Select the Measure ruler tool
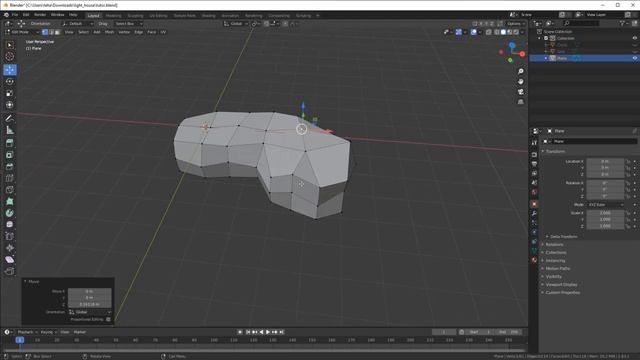 pos(10,130)
